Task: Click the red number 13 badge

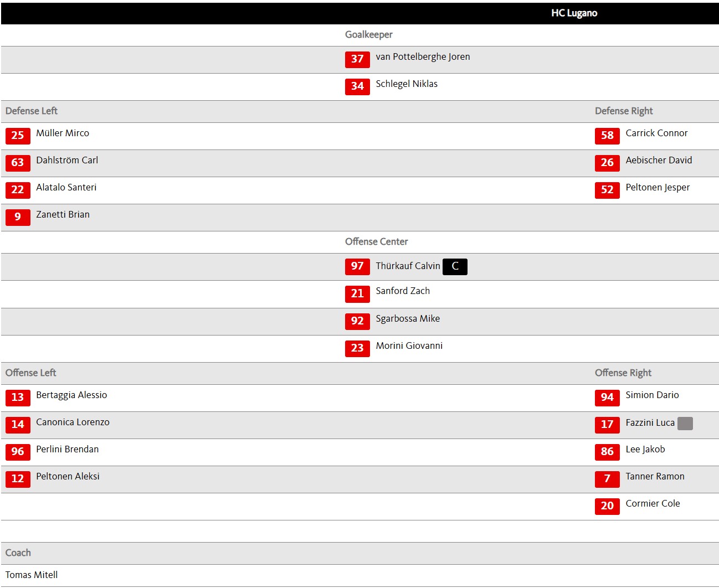Action: (18, 398)
